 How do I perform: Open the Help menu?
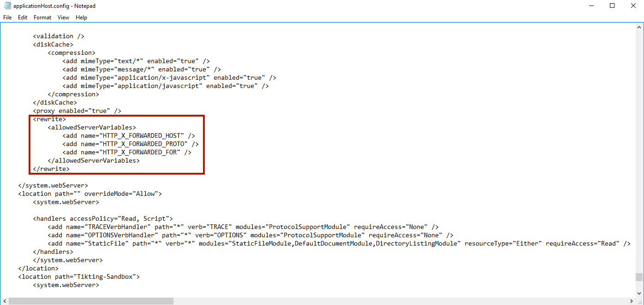pyautogui.click(x=81, y=17)
